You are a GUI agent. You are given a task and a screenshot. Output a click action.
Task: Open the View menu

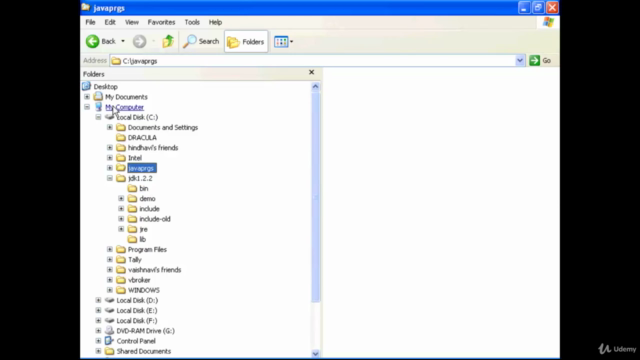pos(131,22)
